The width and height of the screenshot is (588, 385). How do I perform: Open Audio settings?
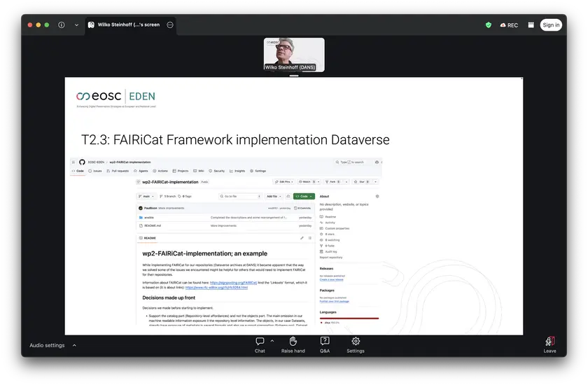(47, 345)
